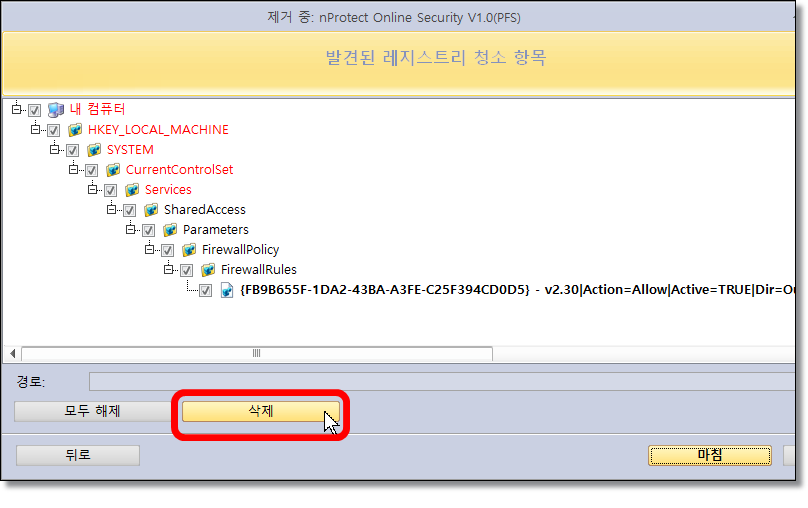Screen dimensions: 808x508
Task: Click the Services folder icon
Action: 132,190
